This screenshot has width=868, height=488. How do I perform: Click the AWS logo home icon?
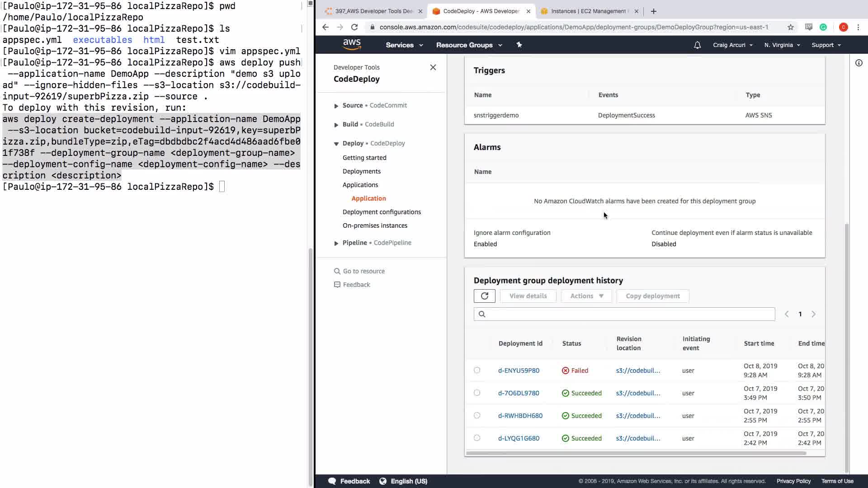pos(352,45)
